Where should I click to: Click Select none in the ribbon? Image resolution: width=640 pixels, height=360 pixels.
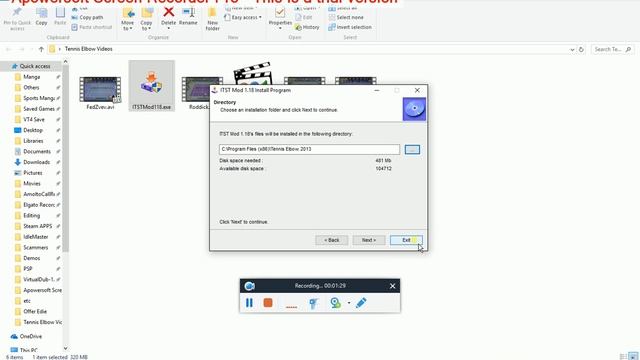coord(346,18)
